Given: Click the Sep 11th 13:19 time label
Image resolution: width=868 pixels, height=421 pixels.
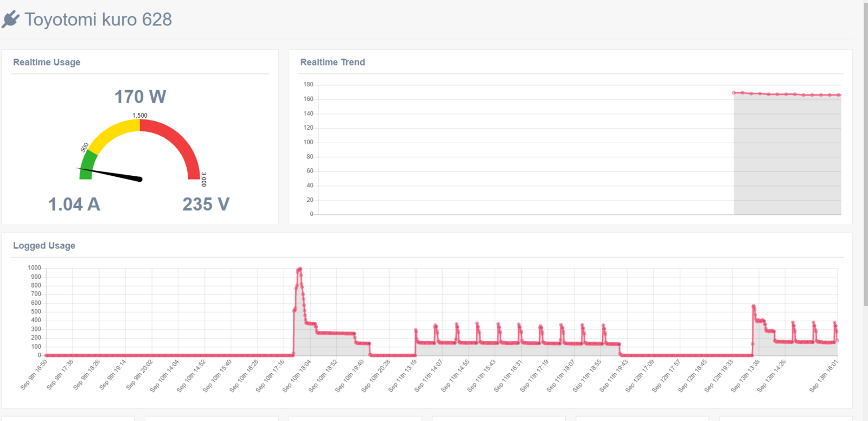Looking at the screenshot, I should [x=403, y=375].
